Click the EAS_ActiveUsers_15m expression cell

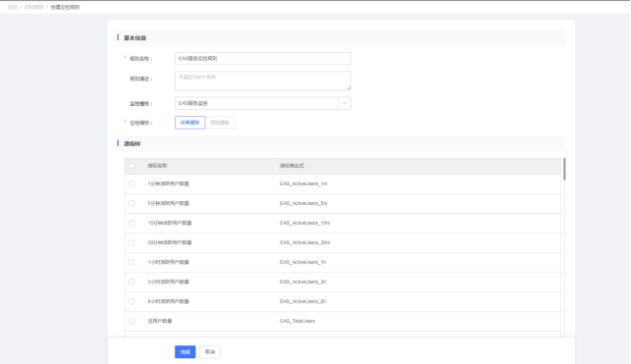(x=305, y=223)
